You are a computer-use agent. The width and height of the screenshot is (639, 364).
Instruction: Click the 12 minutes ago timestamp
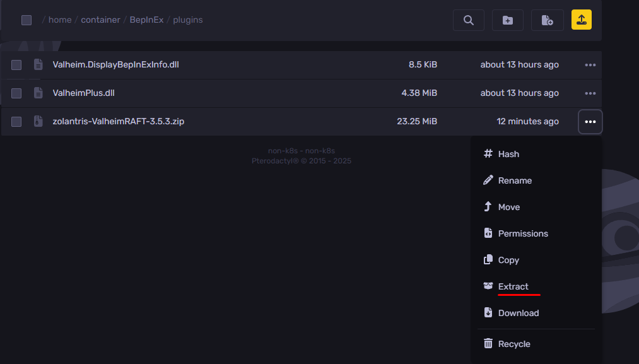click(528, 121)
